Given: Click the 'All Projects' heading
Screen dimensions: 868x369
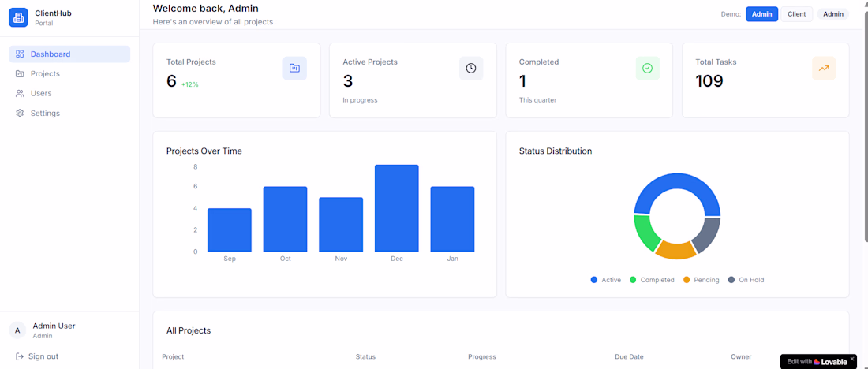Looking at the screenshot, I should pos(189,331).
